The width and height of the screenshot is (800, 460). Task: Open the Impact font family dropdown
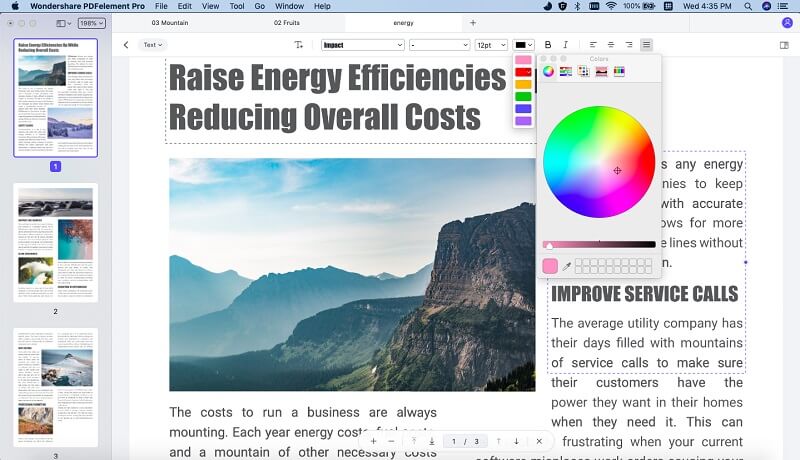[x=363, y=45]
